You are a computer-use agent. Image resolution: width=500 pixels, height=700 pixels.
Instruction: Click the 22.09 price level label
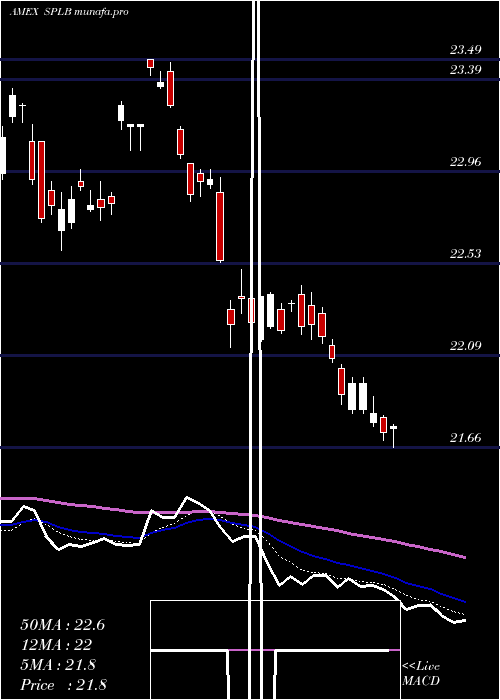point(465,346)
